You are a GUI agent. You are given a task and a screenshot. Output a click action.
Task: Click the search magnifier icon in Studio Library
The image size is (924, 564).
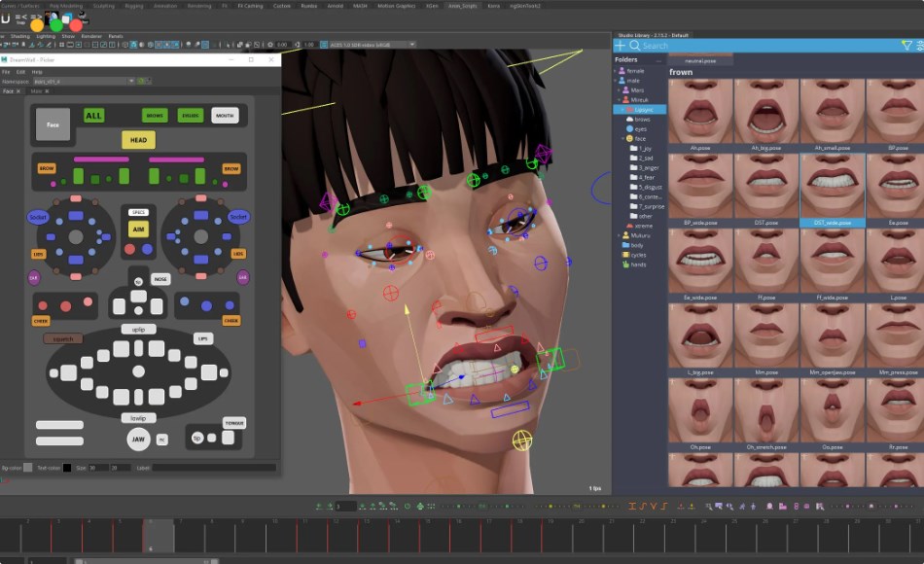pos(635,46)
